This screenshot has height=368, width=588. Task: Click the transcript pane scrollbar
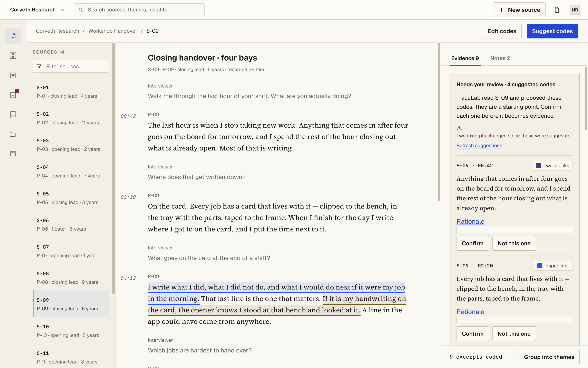[439, 122]
